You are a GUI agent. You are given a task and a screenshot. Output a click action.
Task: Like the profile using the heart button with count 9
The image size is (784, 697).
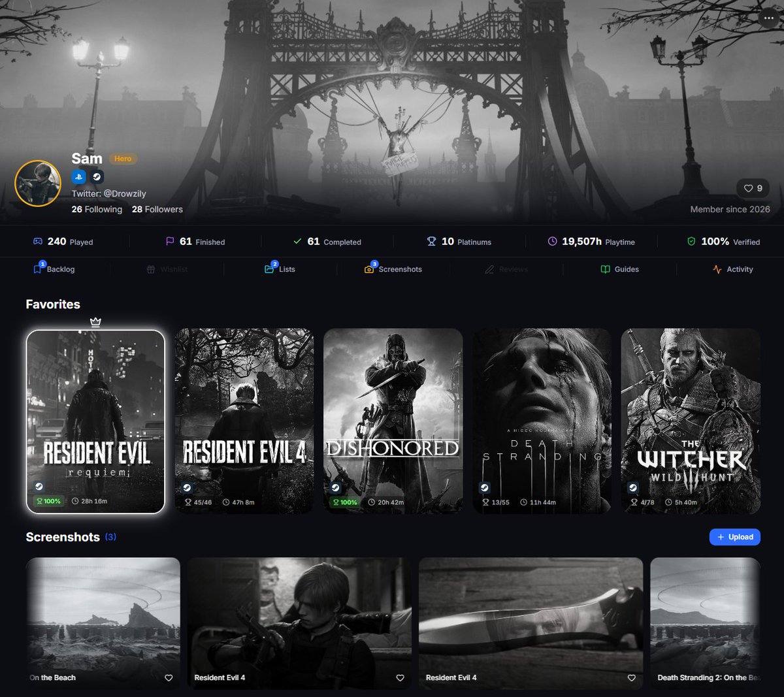[753, 188]
